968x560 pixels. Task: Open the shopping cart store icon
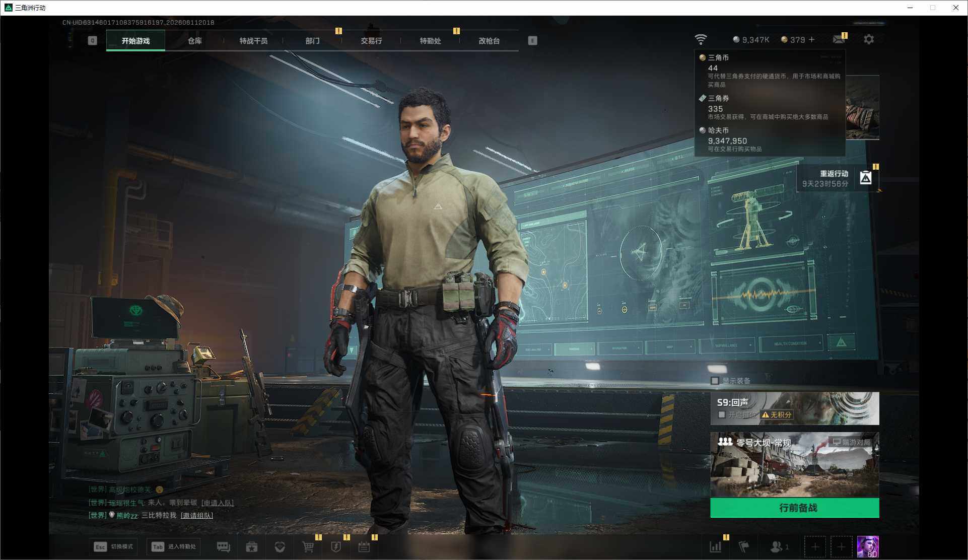(308, 547)
